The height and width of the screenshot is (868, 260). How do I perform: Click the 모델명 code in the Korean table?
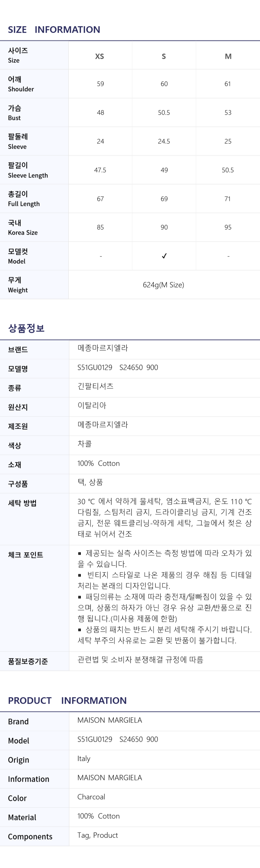[117, 367]
